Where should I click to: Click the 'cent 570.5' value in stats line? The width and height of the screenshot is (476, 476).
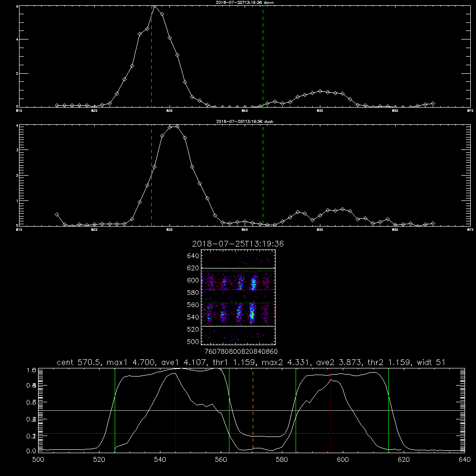click(80, 362)
